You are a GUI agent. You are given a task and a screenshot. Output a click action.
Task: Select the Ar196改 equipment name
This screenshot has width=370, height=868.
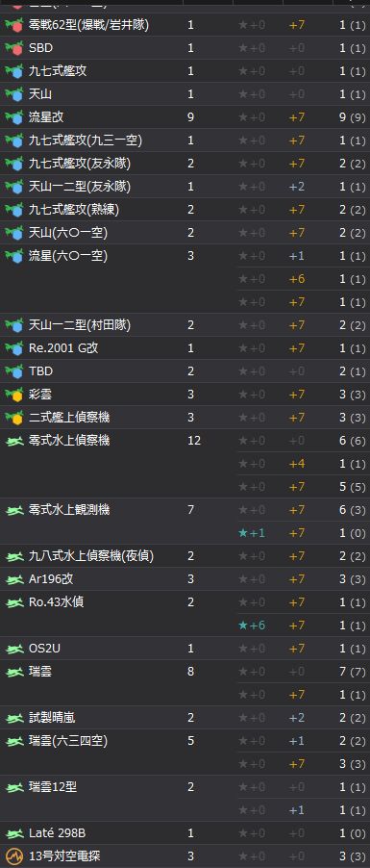pyautogui.click(x=51, y=579)
